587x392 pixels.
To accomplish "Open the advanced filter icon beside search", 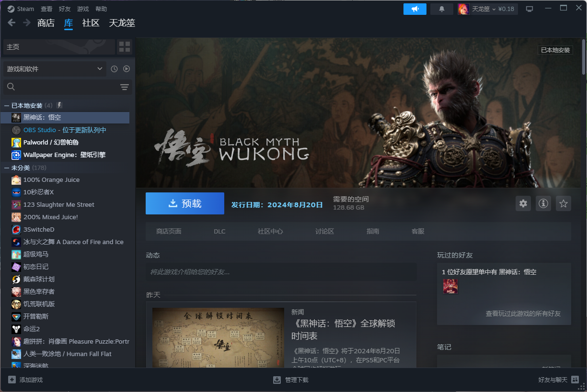I will [x=125, y=87].
